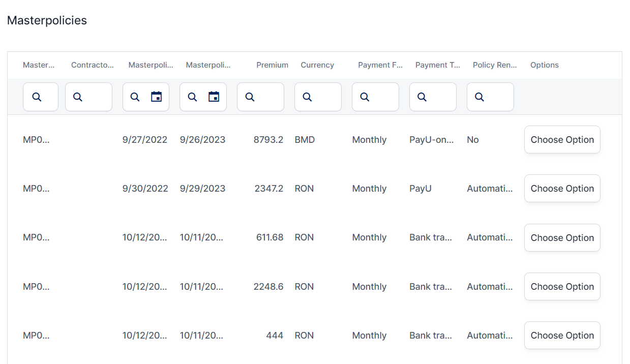
Task: Click Choose Option for premium 444 row
Action: (562, 336)
